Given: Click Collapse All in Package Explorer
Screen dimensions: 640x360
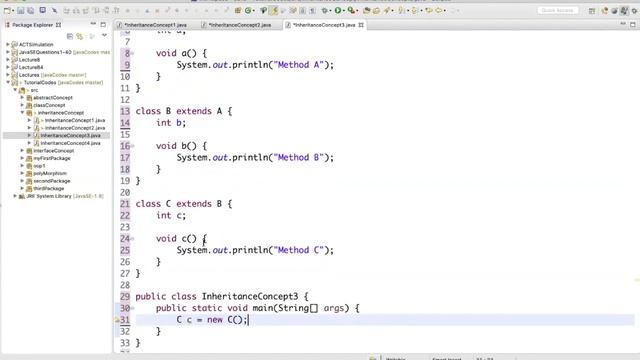Looking at the screenshot, I should [70, 36].
